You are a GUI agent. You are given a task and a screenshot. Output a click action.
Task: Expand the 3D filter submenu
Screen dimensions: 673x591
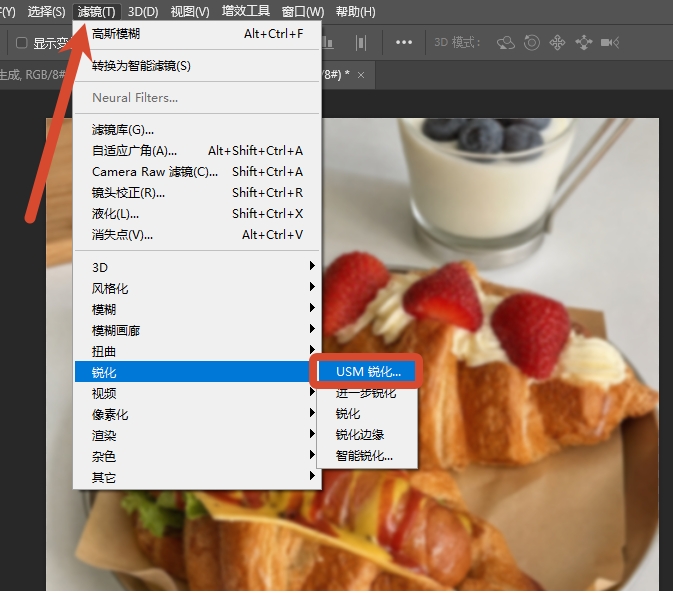pyautogui.click(x=197, y=267)
